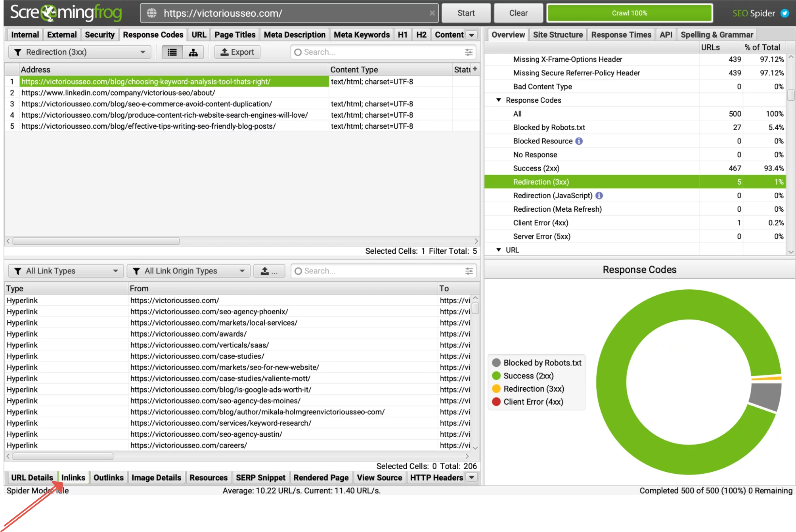
Task: Open All Link Origin Types dropdown
Action: coord(188,271)
